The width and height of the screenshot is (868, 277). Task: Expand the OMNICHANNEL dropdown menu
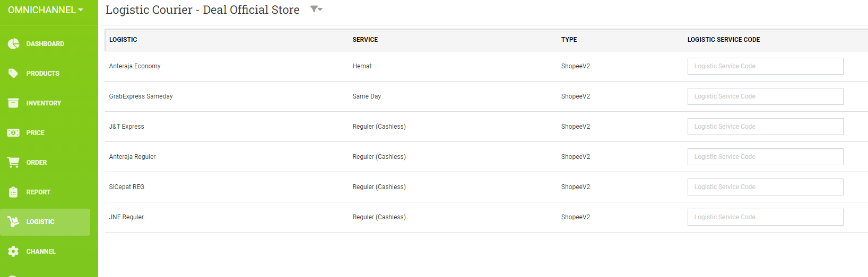46,10
